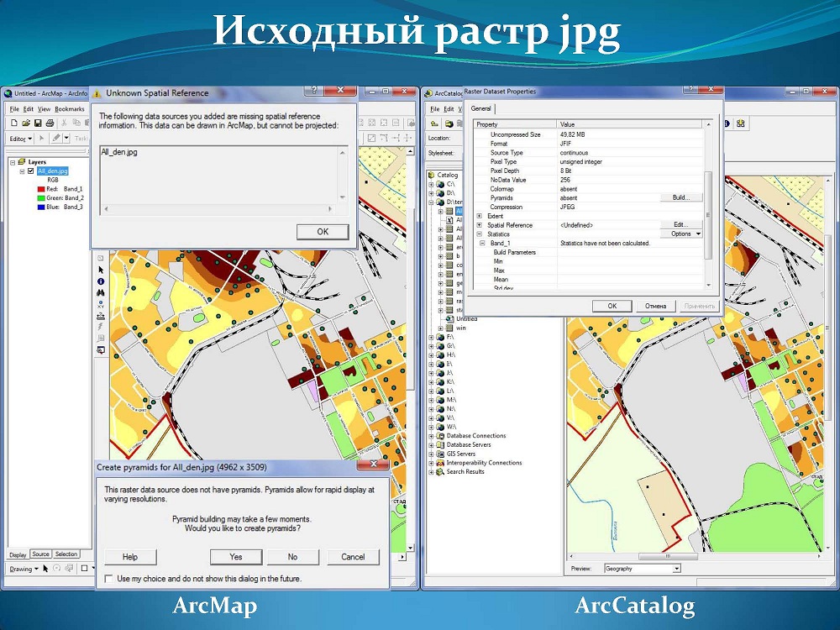Viewport: 840px width, 630px height.
Task: Click Edit... button for Spatial Reference
Action: coord(680,225)
